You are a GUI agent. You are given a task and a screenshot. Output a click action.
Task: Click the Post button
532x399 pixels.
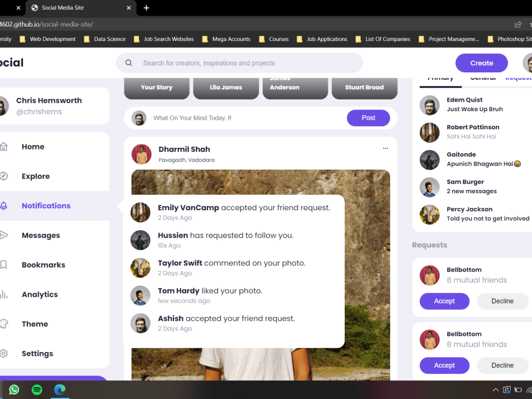368,118
